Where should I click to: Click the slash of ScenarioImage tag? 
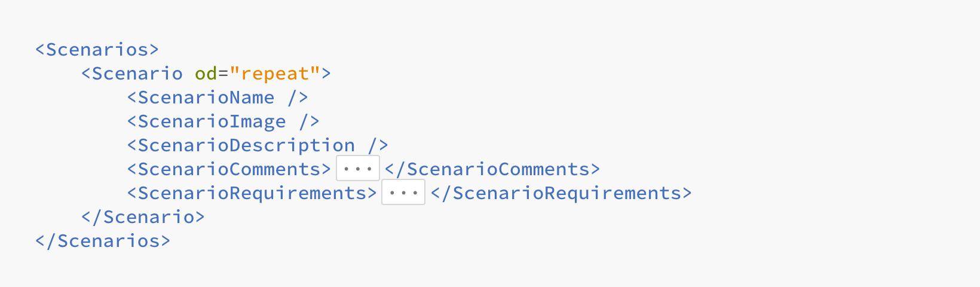(x=304, y=121)
